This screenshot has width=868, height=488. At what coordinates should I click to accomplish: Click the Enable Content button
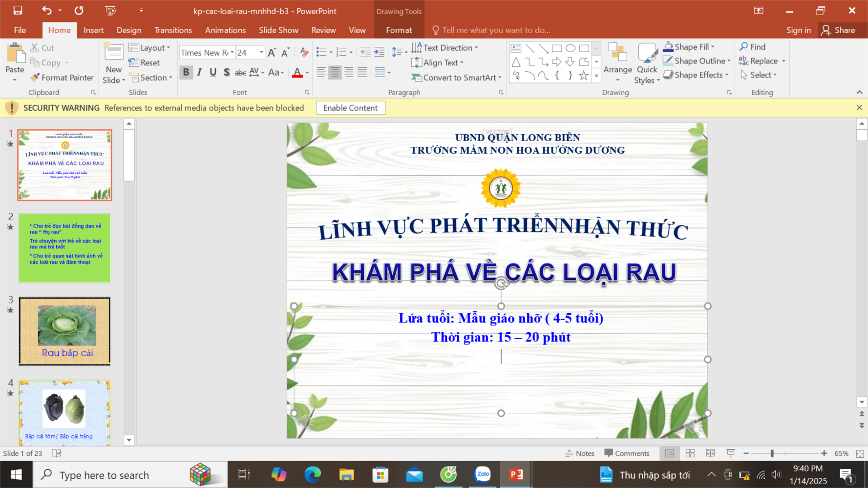350,108
